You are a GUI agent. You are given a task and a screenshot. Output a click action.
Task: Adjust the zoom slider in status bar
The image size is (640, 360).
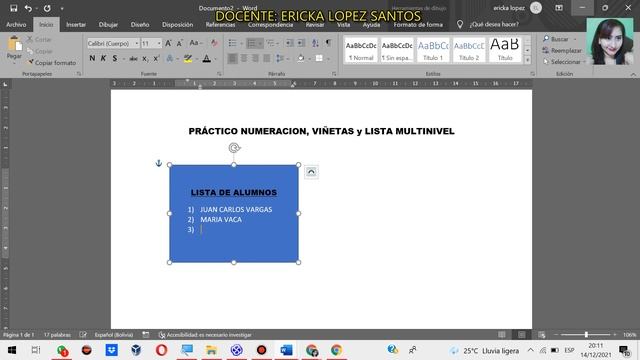coord(586,335)
